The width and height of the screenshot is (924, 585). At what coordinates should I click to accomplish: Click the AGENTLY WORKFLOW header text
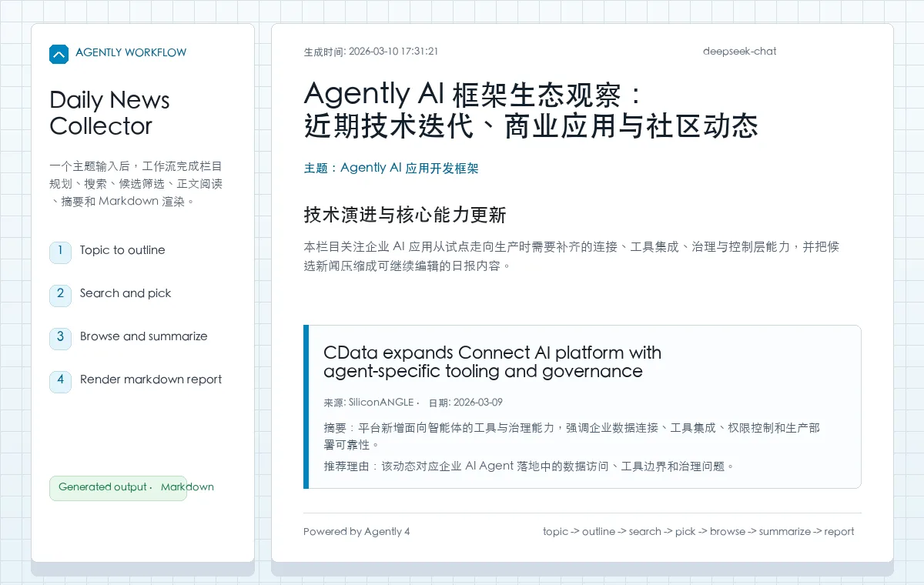point(131,52)
